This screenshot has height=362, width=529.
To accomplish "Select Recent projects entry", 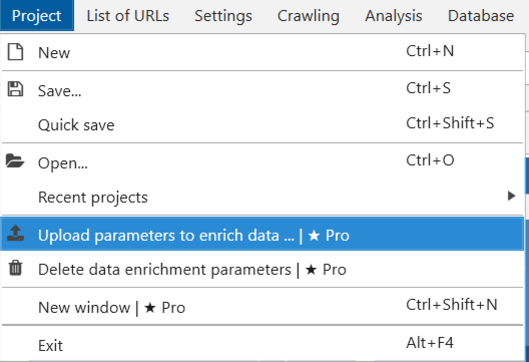I will (x=262, y=197).
